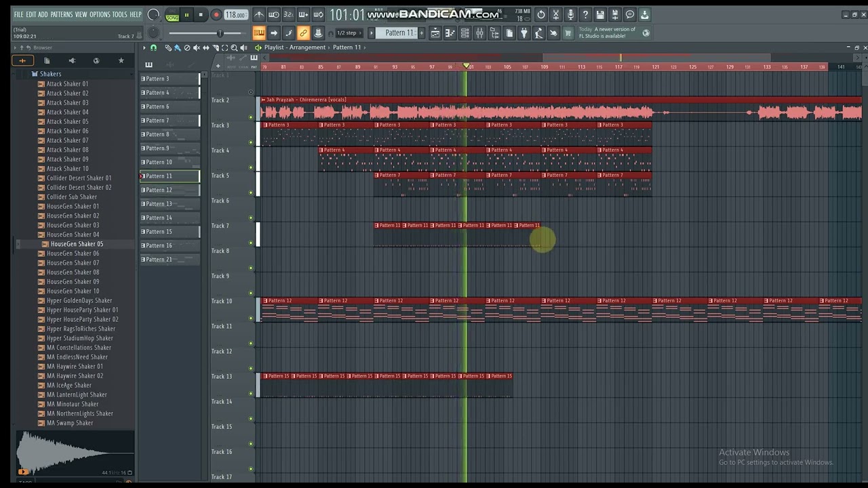
Task: Open the OPTIONS menu
Action: [100, 14]
